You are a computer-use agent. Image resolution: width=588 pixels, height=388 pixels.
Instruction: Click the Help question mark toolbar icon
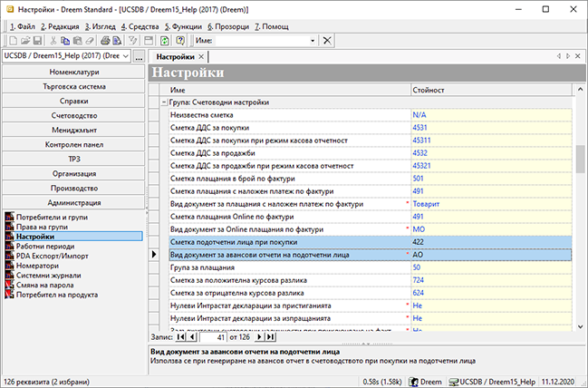180,41
